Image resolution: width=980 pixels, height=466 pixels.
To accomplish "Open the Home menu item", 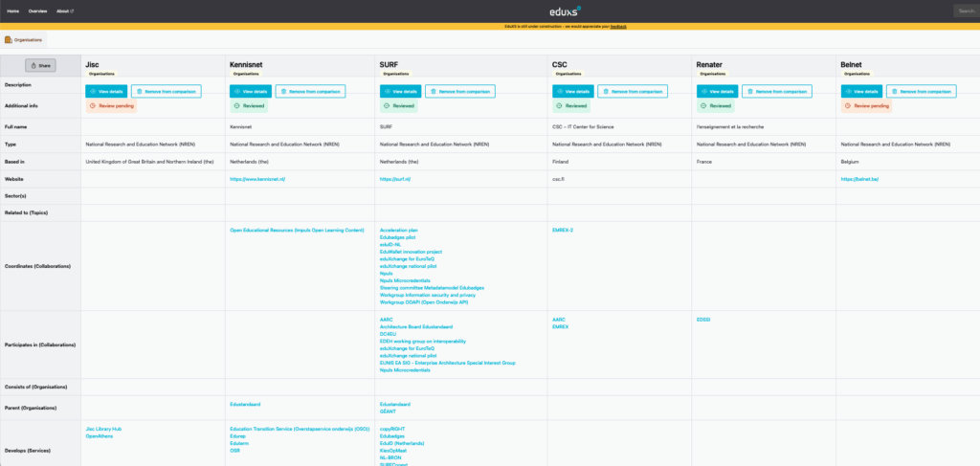I will click(x=13, y=11).
